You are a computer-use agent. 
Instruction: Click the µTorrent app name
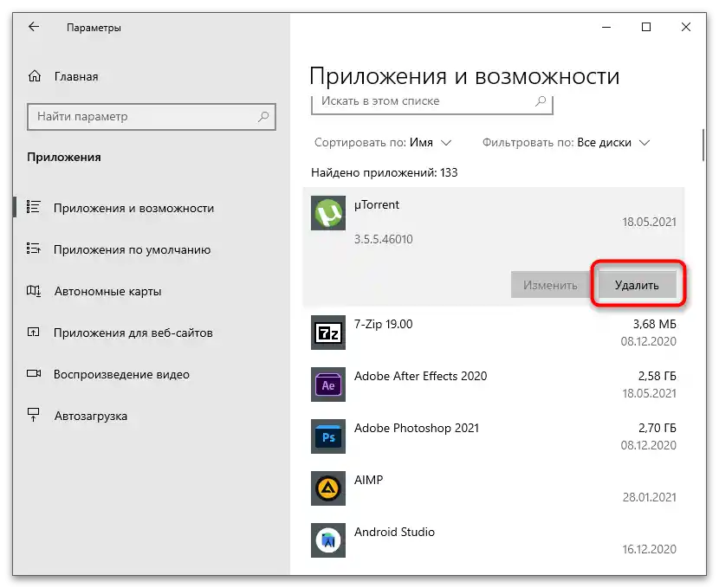[377, 205]
